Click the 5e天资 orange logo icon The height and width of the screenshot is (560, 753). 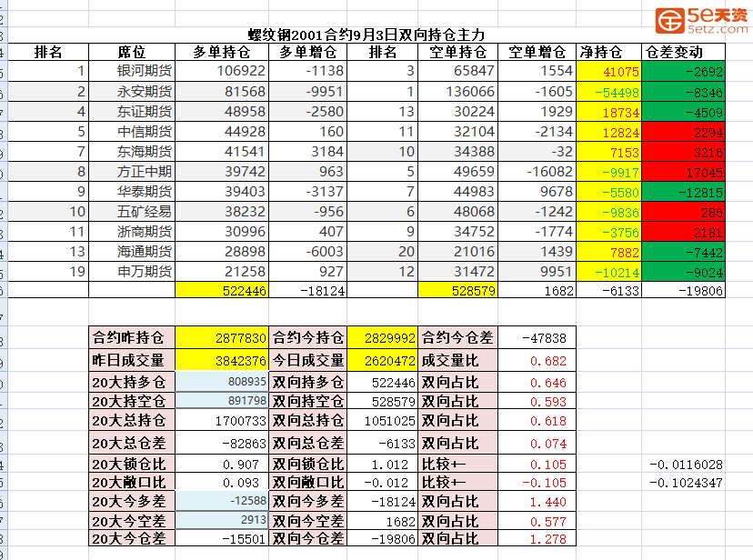673,18
